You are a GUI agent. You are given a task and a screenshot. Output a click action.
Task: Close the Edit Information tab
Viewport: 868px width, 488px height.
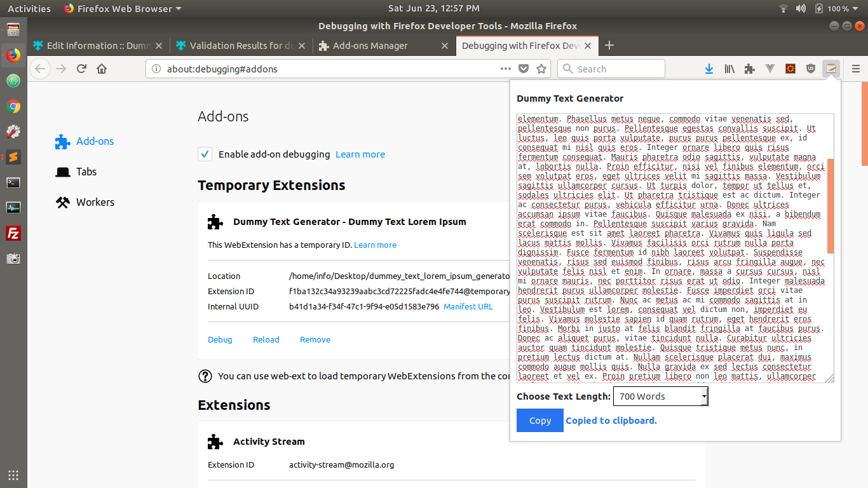(x=158, y=46)
